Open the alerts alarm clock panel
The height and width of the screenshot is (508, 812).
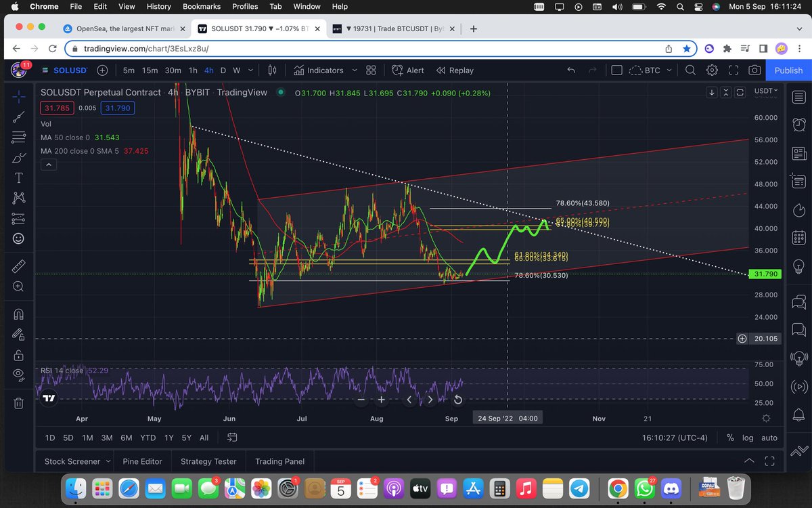pos(798,124)
